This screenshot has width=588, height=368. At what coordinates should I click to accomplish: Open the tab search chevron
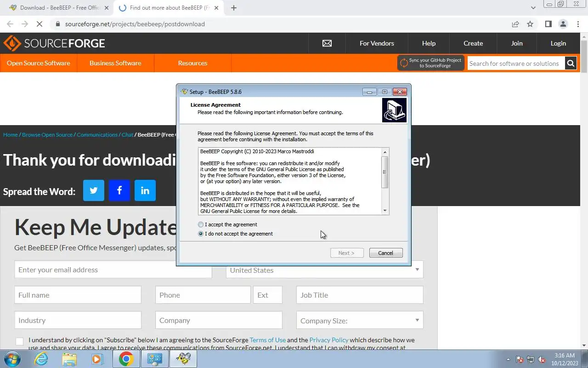(x=533, y=8)
